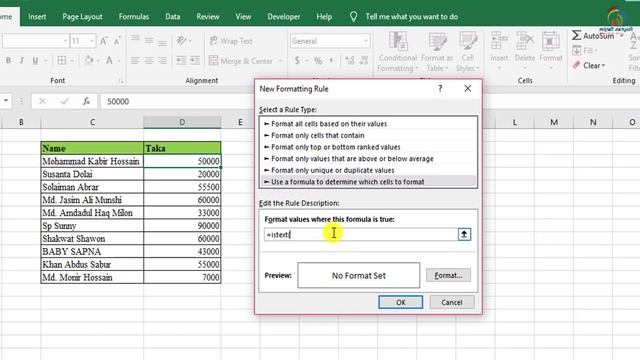Screen dimensions: 640x360
Task: Click cell containing BABY SAPNA
Action: [92, 251]
